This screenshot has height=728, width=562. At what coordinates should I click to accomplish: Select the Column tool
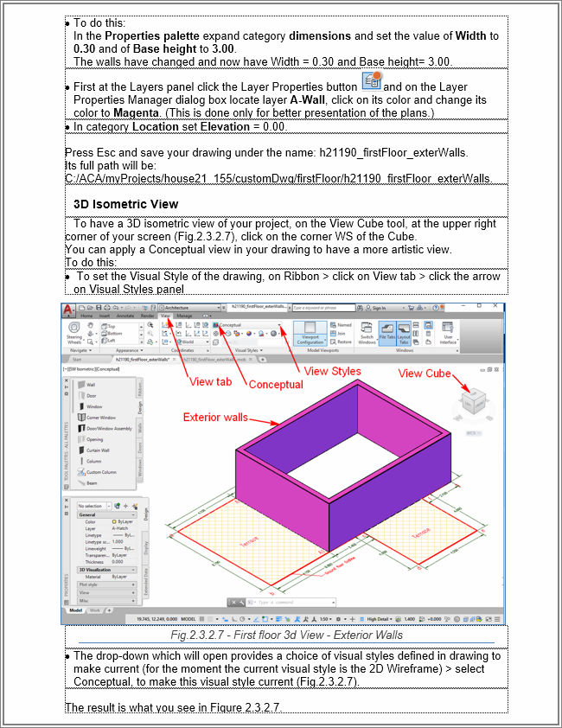click(x=90, y=461)
